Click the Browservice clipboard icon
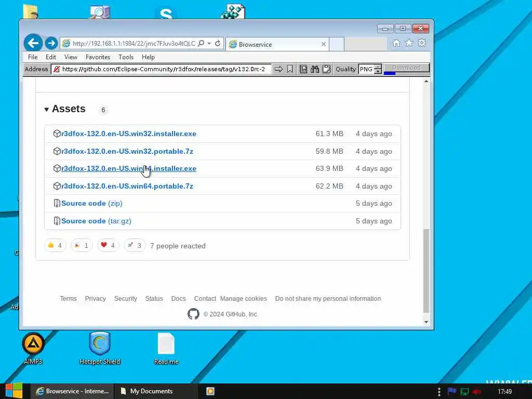Screen dimensions: 532x399 326,69
